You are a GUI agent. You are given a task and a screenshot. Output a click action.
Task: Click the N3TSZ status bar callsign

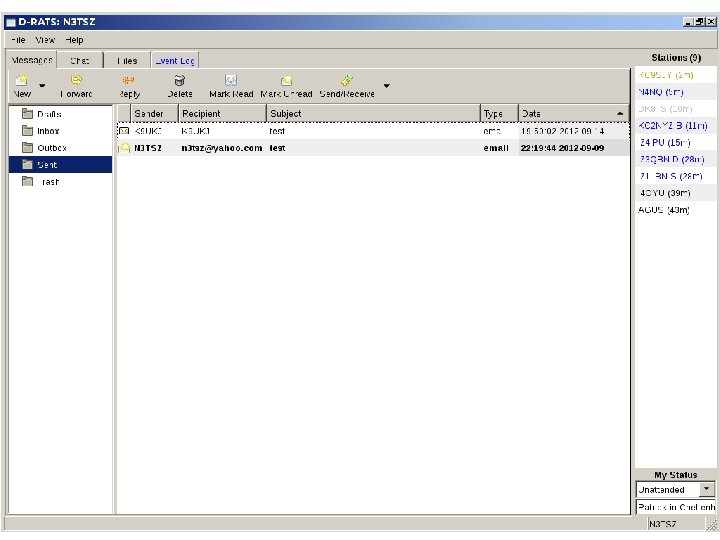(662, 524)
